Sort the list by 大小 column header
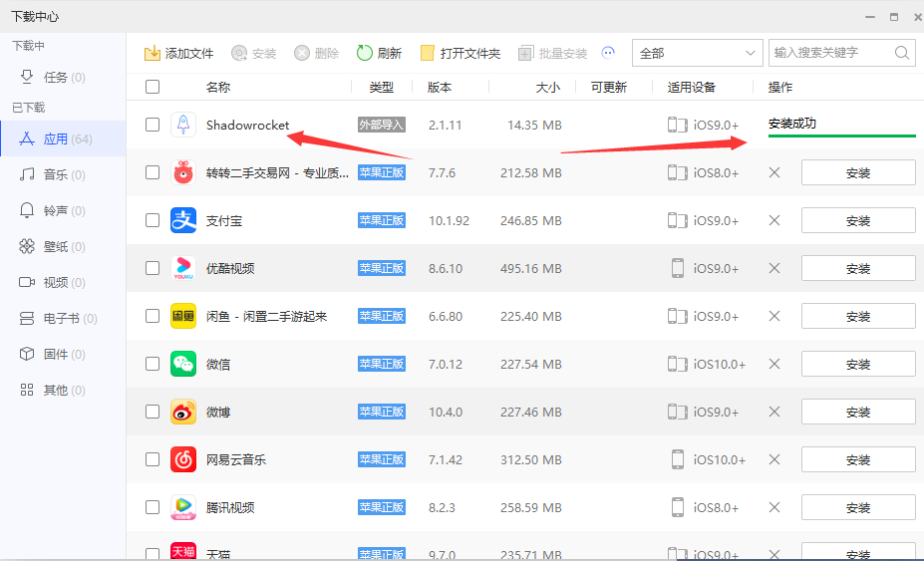 pyautogui.click(x=547, y=87)
